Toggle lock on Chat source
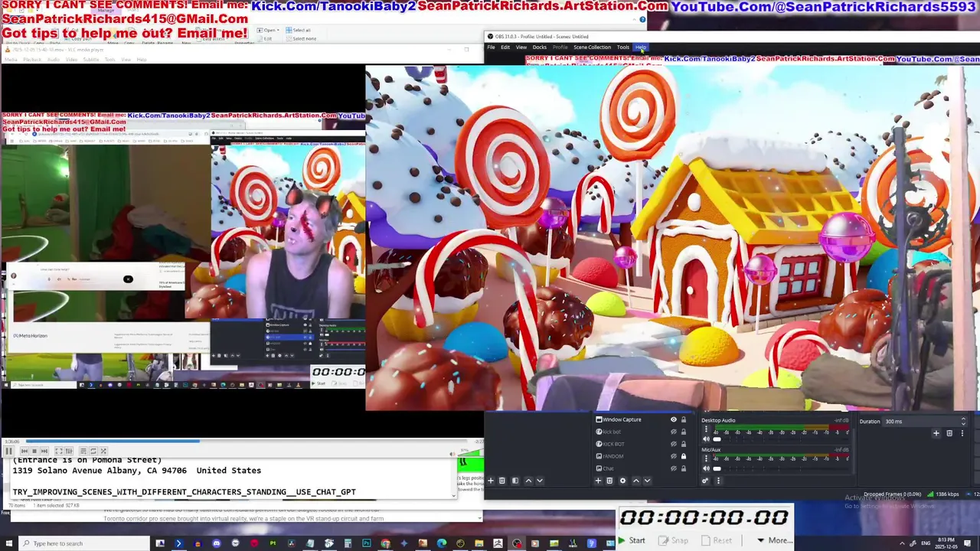This screenshot has width=980, height=551. (x=684, y=468)
